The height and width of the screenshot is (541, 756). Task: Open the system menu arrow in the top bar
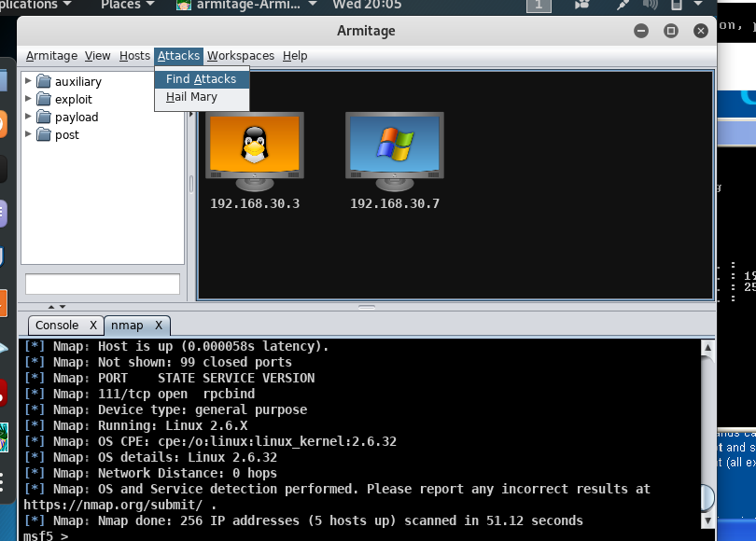tap(698, 4)
